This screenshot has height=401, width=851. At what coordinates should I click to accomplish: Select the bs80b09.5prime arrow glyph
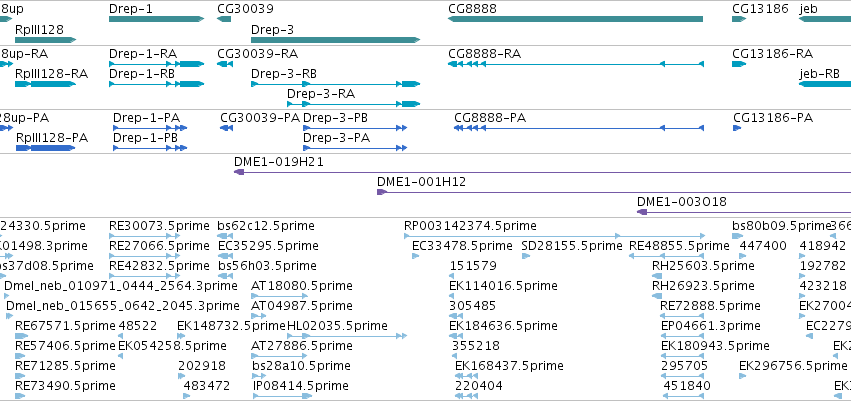coord(738,236)
